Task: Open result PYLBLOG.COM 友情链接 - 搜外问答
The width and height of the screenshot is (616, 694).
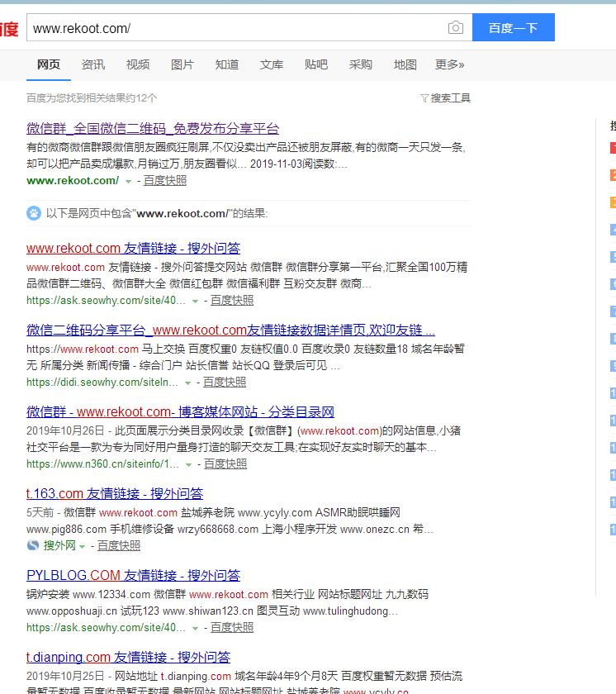Action: (x=134, y=575)
